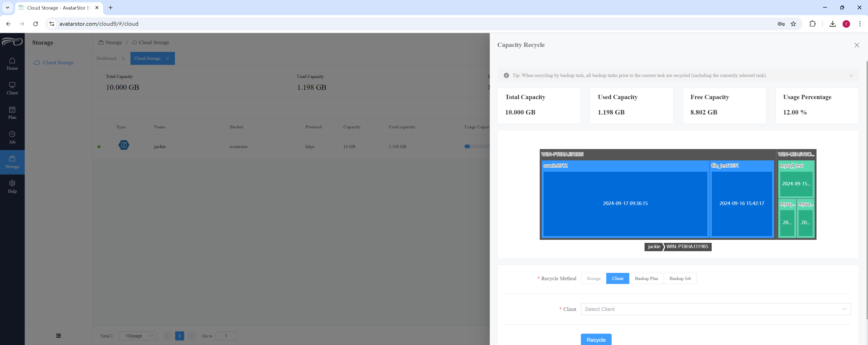868x345 pixels.
Task: Open the tab search dropdown
Action: point(7,8)
